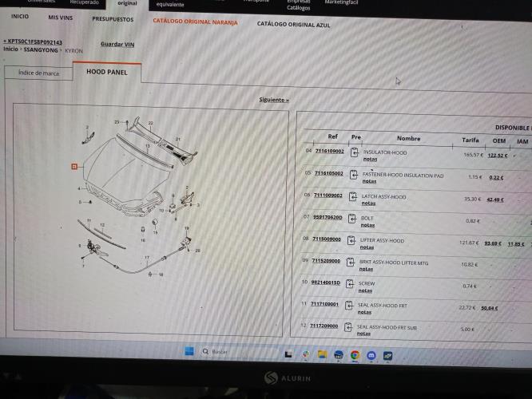Select CATÁLOGO ORIGINAL AZUL
Viewport: 532px width, 399px height.
pos(293,25)
